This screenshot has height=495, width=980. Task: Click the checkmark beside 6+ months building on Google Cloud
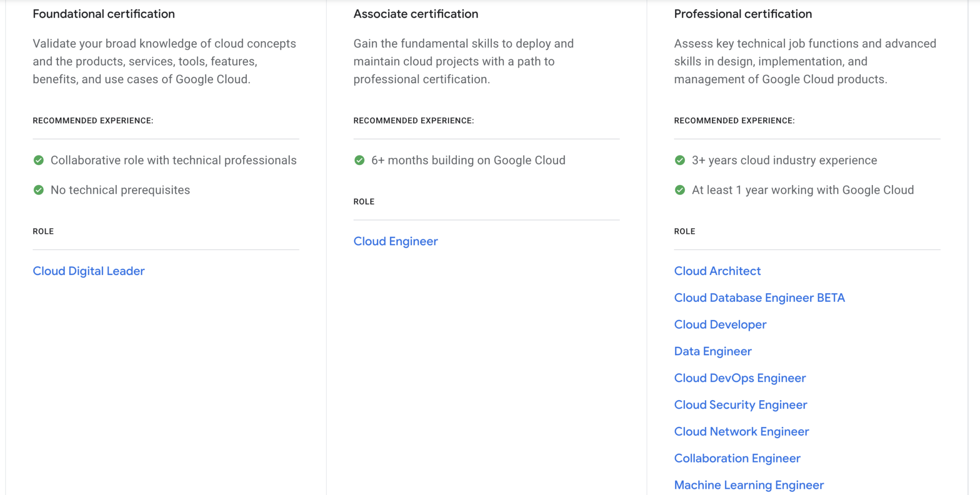[x=359, y=160]
